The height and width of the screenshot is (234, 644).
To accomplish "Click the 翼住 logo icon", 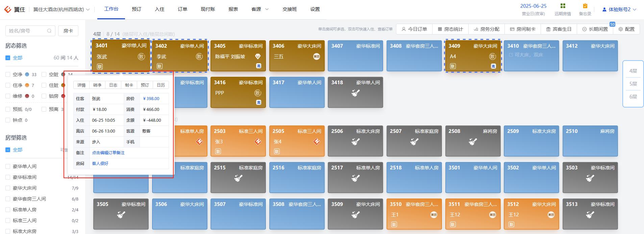I will pyautogui.click(x=8, y=9).
